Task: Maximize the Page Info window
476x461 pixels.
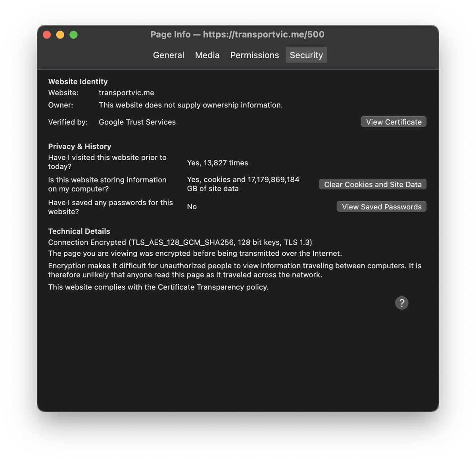Action: 73,34
